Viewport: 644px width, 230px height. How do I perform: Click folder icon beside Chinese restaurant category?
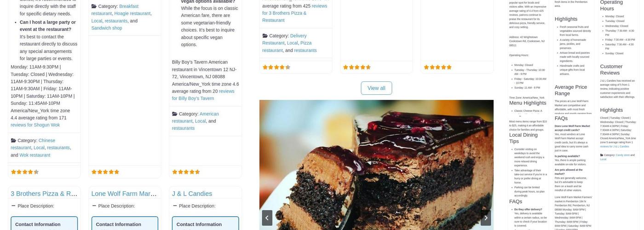[x=13, y=140]
